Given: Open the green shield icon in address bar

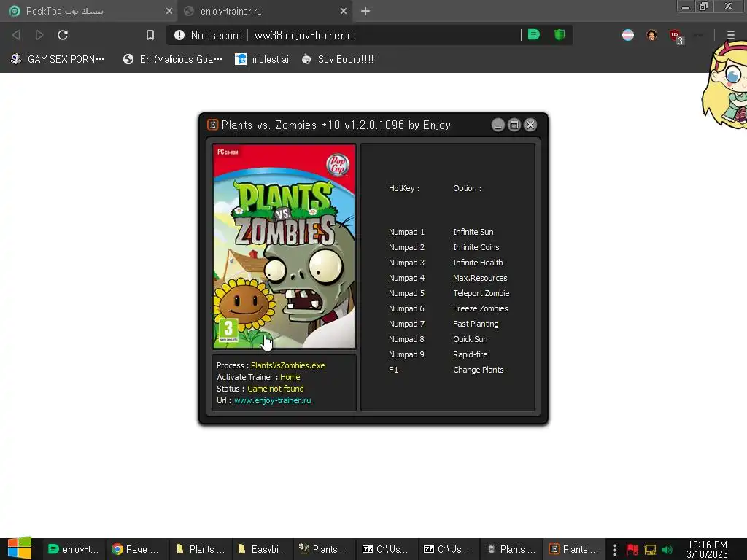Looking at the screenshot, I should pos(560,35).
